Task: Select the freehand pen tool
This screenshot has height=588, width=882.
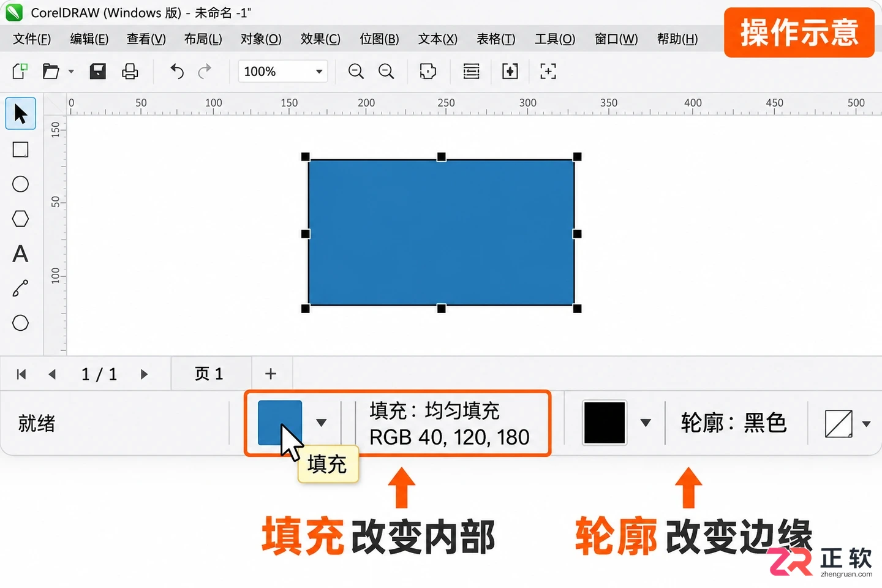Action: click(x=21, y=288)
